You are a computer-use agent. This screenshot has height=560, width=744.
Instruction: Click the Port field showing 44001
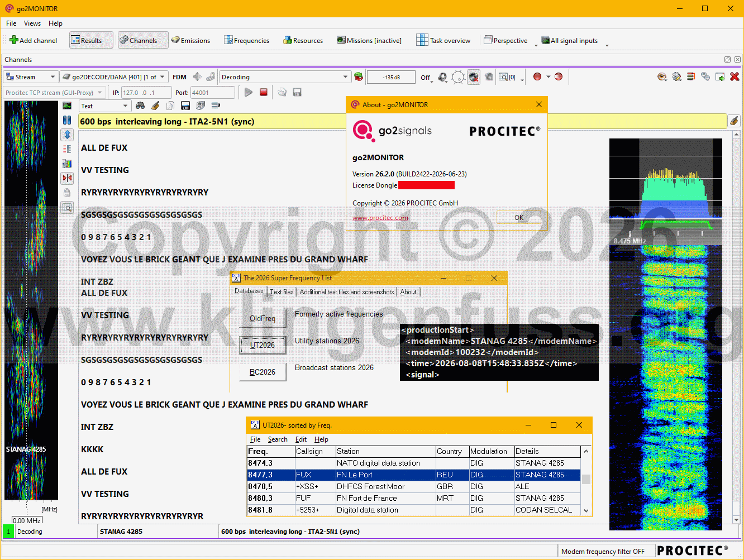213,93
